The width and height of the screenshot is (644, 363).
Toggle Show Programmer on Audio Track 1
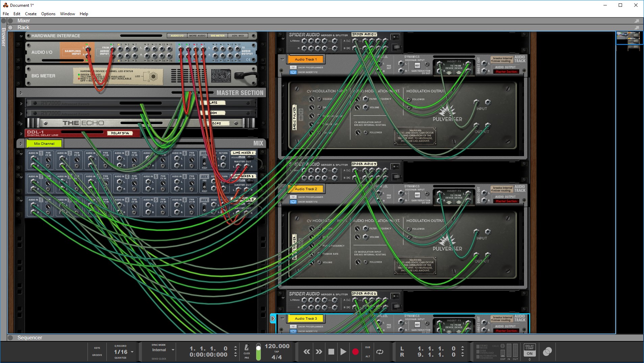293,67
